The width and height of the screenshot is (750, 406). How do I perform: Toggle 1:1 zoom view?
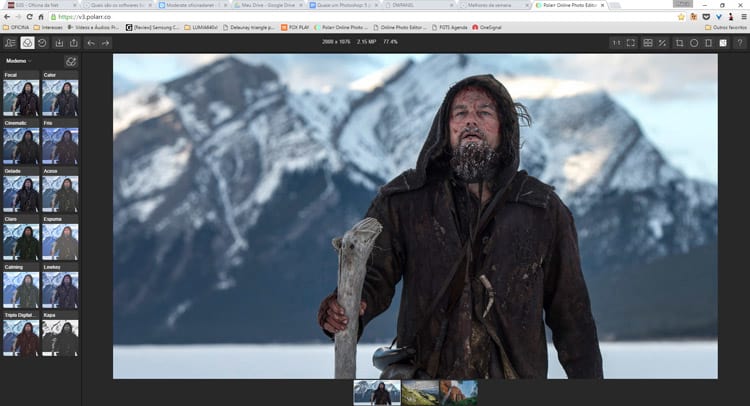click(x=616, y=43)
